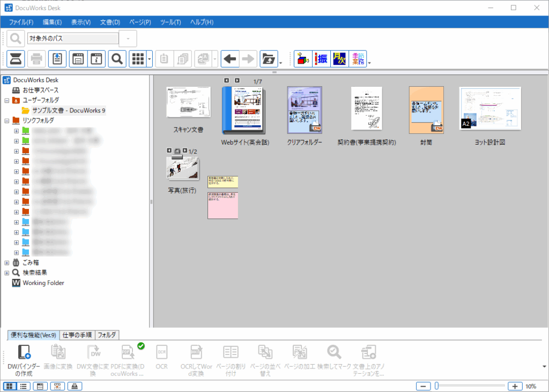Image resolution: width=549 pixels, height=392 pixels.
Task: Expand the ごみ箱 tree node
Action: pyautogui.click(x=7, y=262)
